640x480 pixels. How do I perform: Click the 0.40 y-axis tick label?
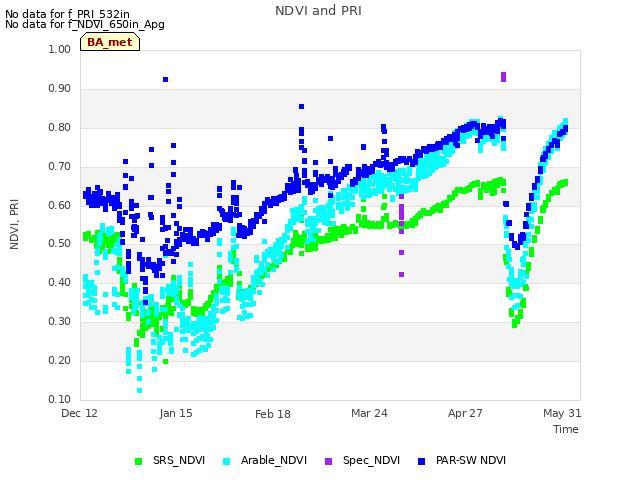(x=60, y=282)
